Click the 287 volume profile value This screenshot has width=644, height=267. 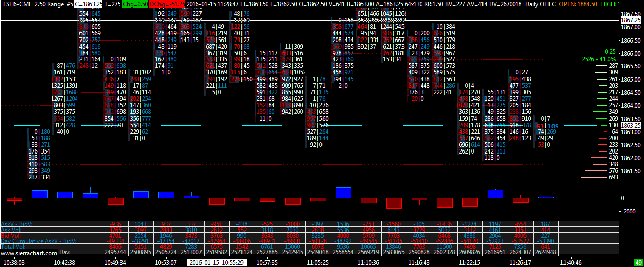point(613,66)
